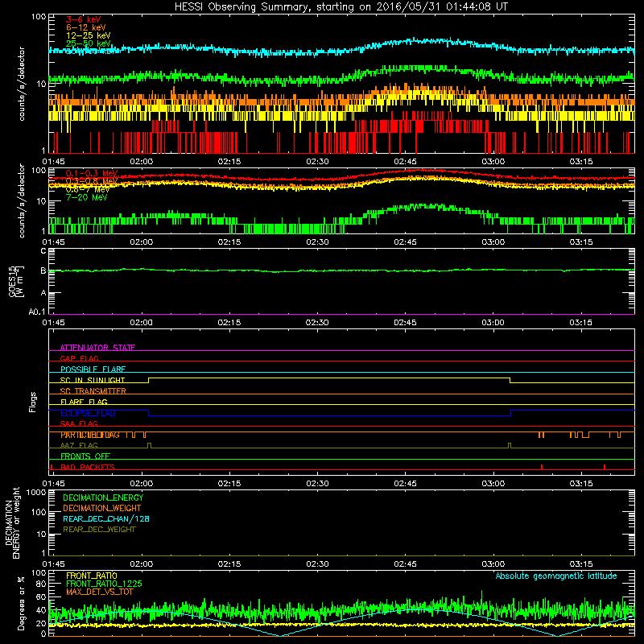
Task: Select the REAR_DEC_WEIGHT legend label
Action: (99, 530)
